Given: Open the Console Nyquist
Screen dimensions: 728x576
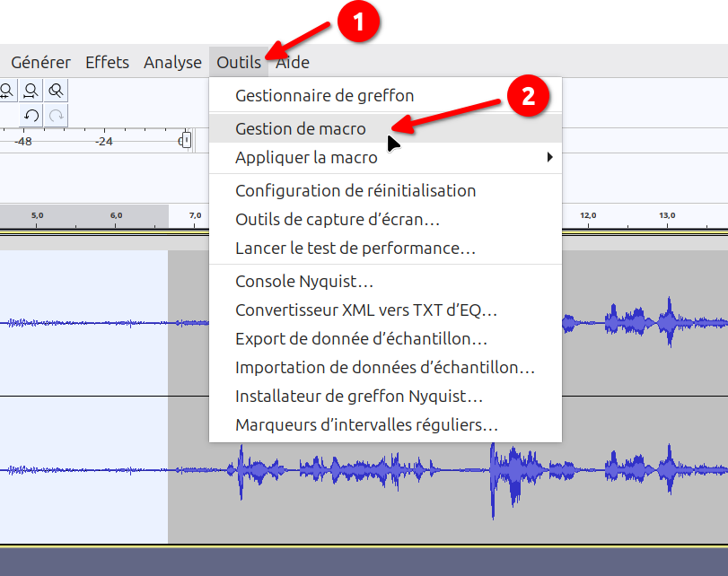Looking at the screenshot, I should point(304,282).
